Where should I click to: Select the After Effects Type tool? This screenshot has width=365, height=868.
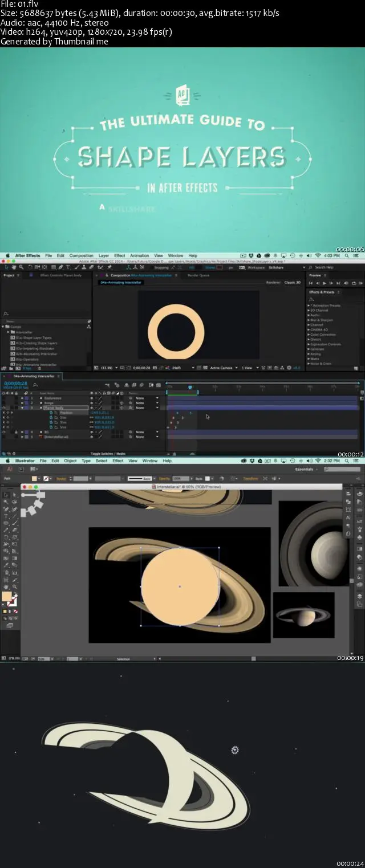pos(68,267)
